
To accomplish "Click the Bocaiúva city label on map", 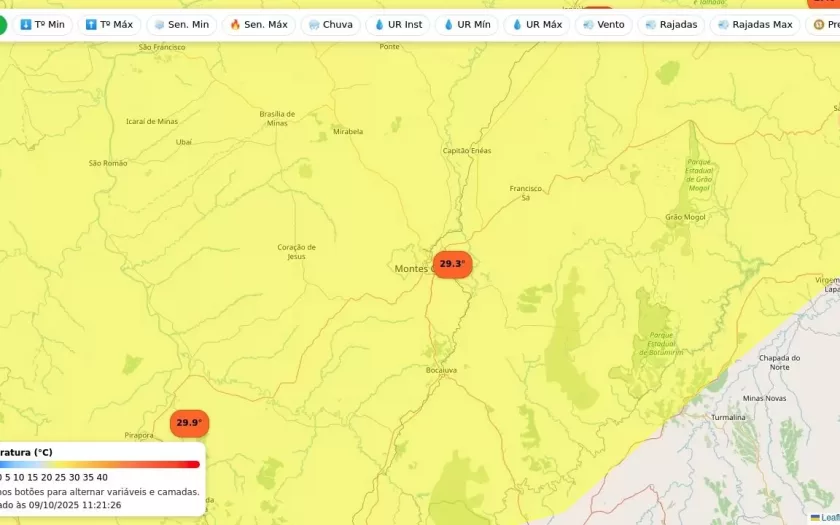I will click(x=441, y=370).
